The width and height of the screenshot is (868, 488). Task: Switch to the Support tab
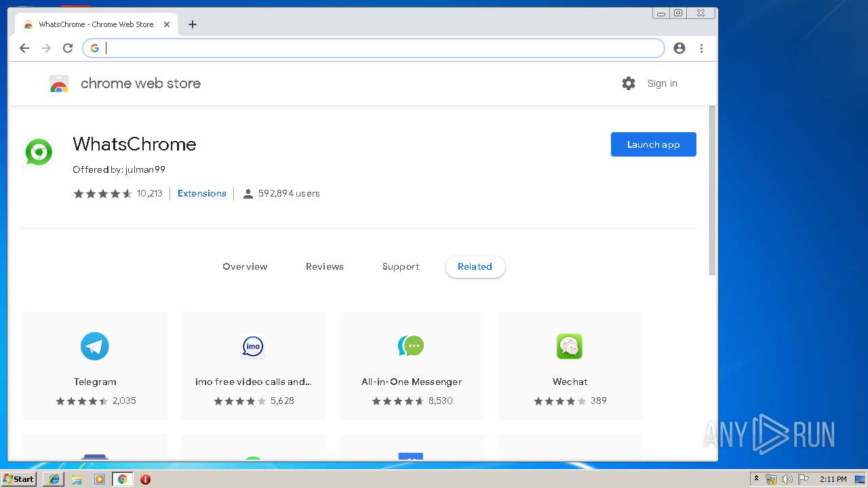point(401,266)
